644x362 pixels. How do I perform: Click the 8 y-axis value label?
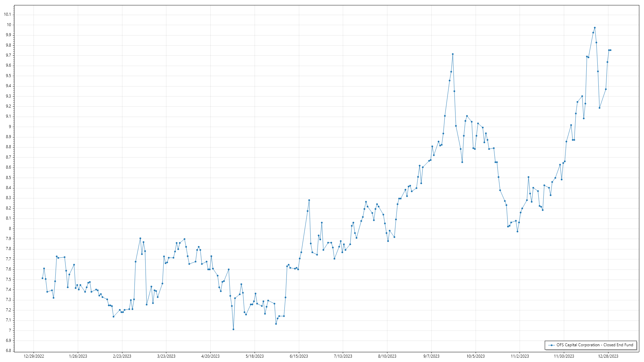(x=10, y=229)
